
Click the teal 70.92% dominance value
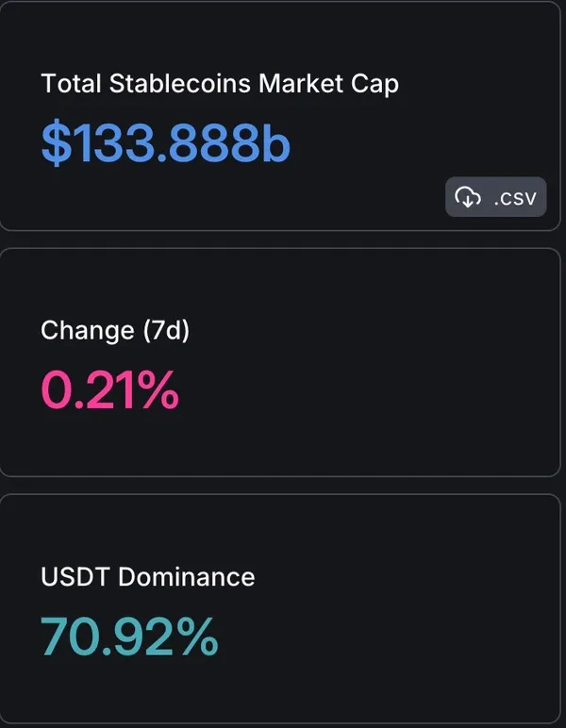click(x=129, y=637)
